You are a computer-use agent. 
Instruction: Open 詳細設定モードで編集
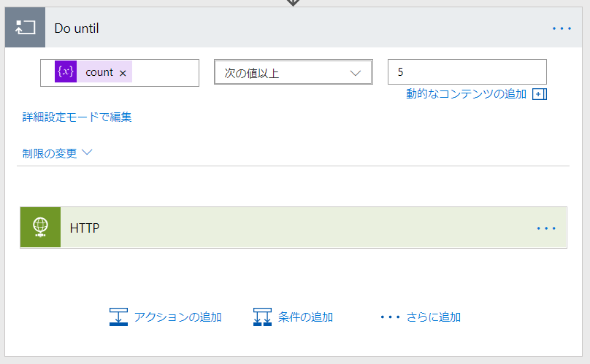tap(77, 117)
